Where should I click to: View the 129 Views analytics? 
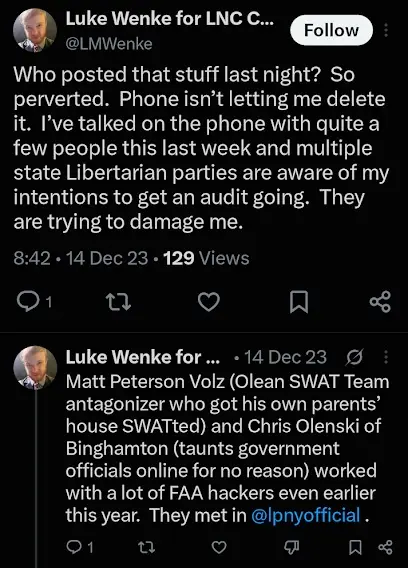click(206, 258)
